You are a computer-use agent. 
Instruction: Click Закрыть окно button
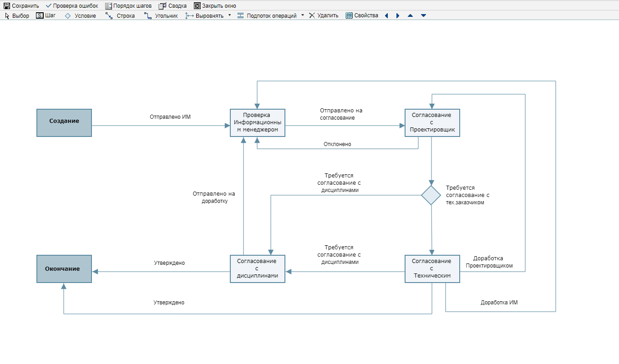[215, 6]
